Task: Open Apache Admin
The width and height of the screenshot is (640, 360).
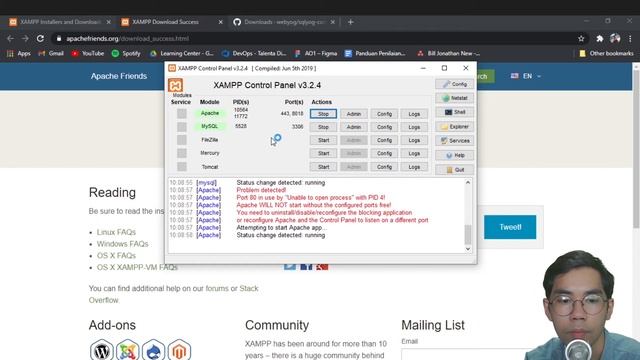Action: click(x=354, y=114)
